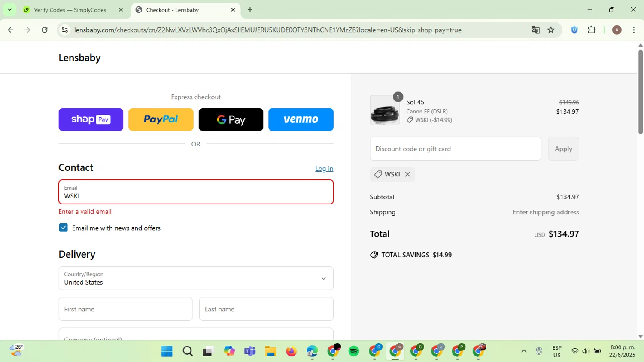This screenshot has height=362, width=644.
Task: Click the page vertical scrollbar
Action: 641,92
